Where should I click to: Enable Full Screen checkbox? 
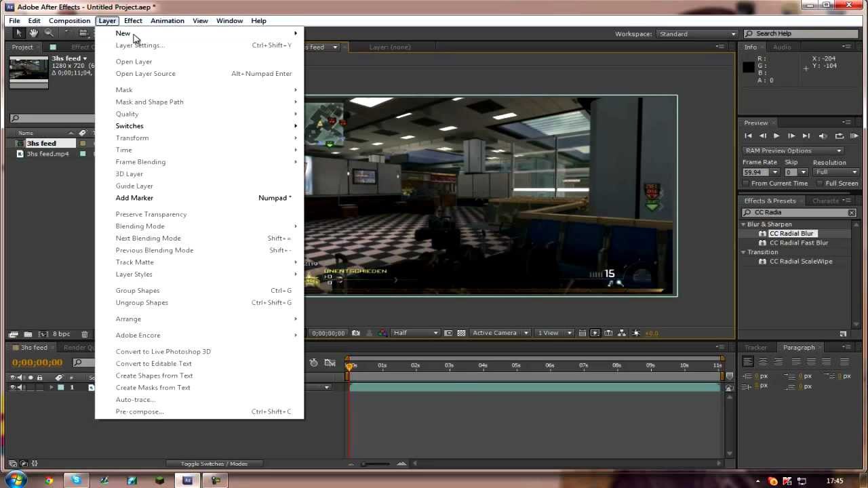point(820,184)
